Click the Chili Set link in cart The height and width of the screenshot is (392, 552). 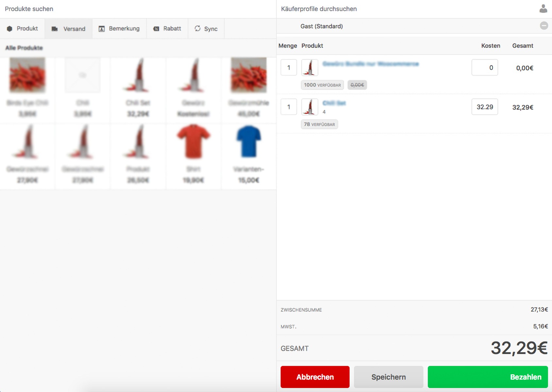coord(334,103)
